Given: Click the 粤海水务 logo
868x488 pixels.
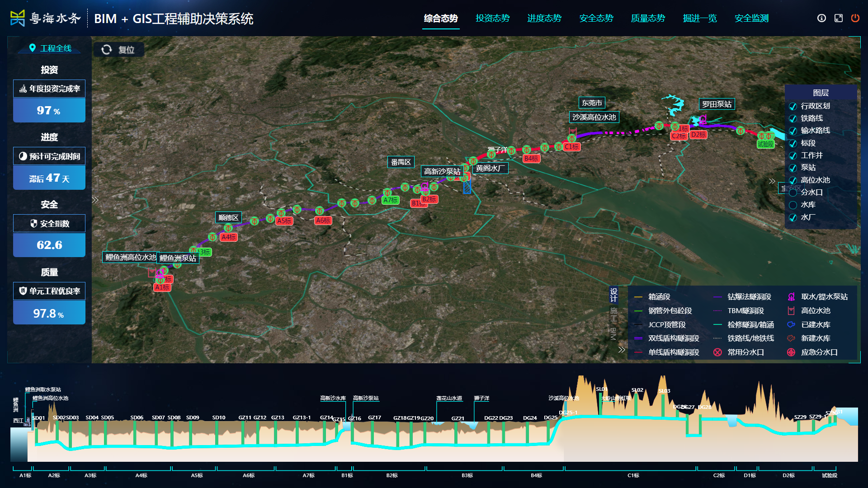Looking at the screenshot, I should (x=45, y=18).
